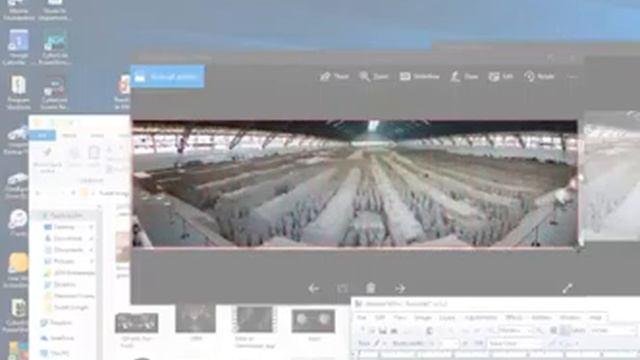The width and height of the screenshot is (640, 360).
Task: Open Effects menu in Paint.NET window
Action: (514, 317)
